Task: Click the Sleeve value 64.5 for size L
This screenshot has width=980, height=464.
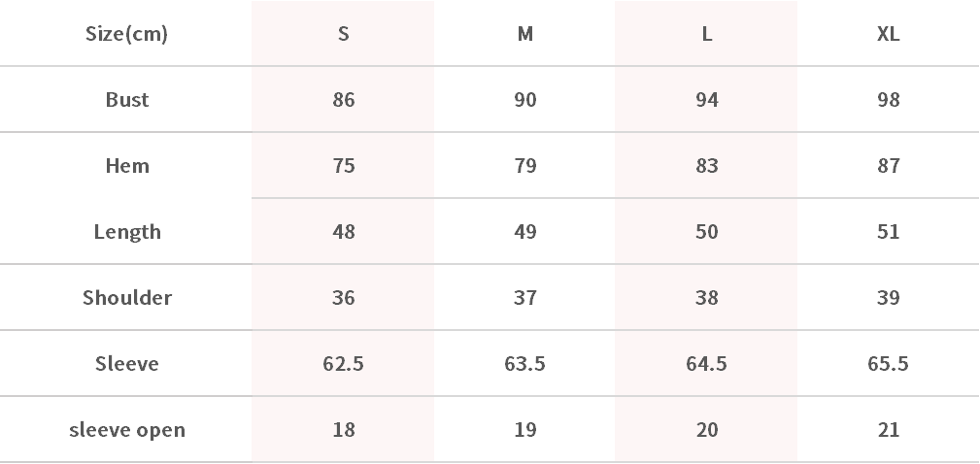Action: pyautogui.click(x=706, y=364)
